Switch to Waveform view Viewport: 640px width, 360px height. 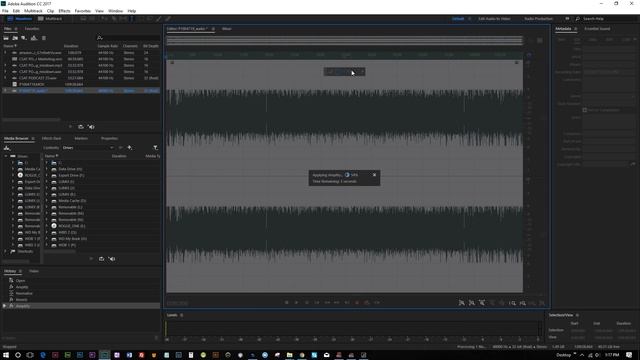coord(20,19)
